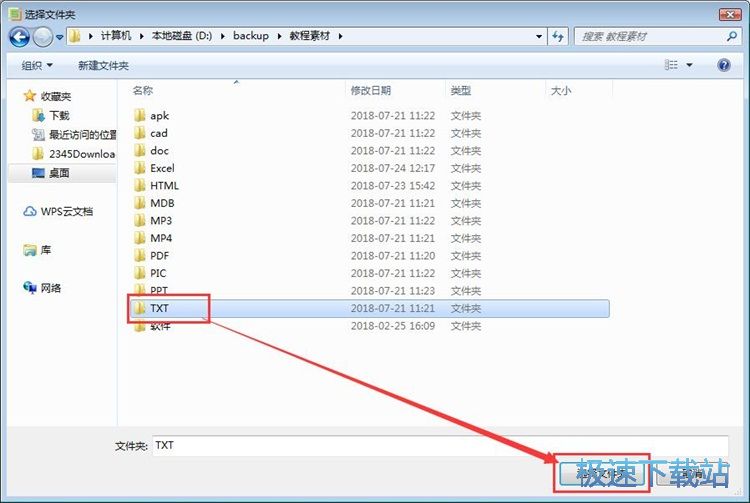
Task: Expand the arrow after 计算机 breadcrumb
Action: [x=142, y=36]
